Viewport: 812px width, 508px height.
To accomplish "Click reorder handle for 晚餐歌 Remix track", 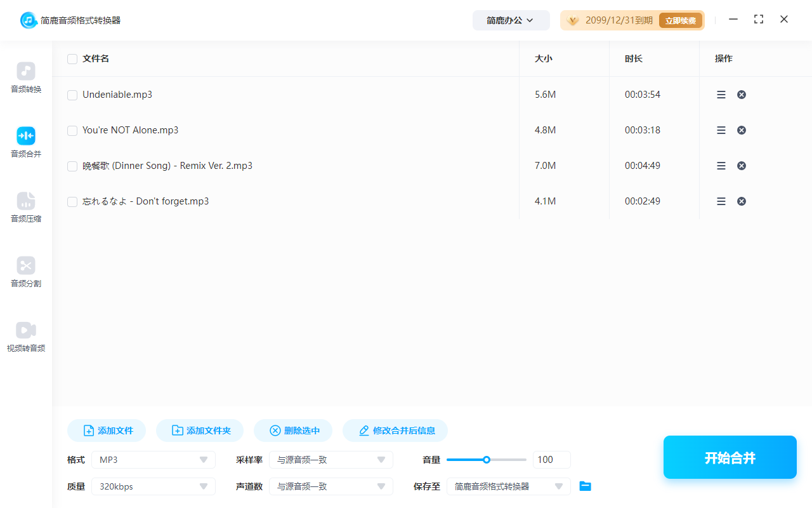I will coord(721,166).
